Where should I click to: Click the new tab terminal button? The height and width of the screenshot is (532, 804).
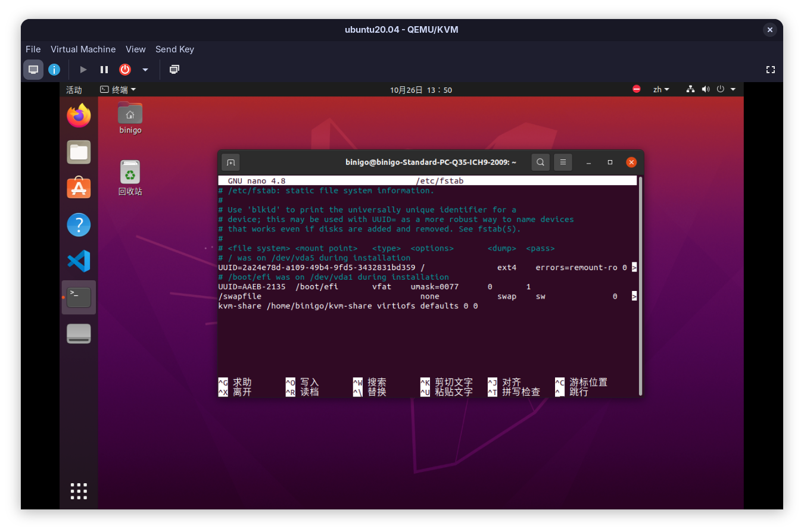point(230,162)
